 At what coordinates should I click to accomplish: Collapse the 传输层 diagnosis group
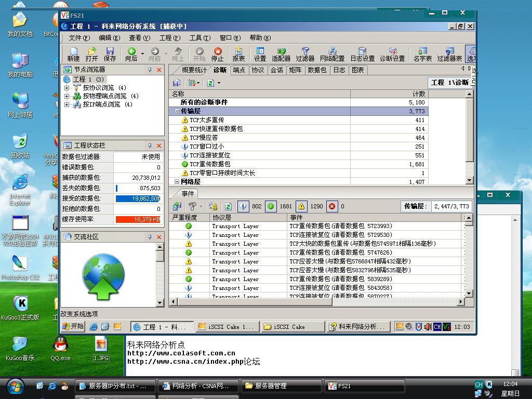tap(177, 111)
